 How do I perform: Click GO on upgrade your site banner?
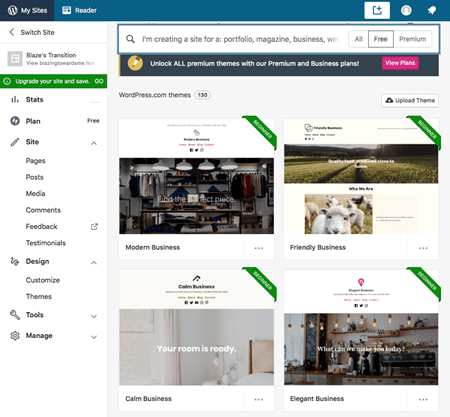coord(99,81)
